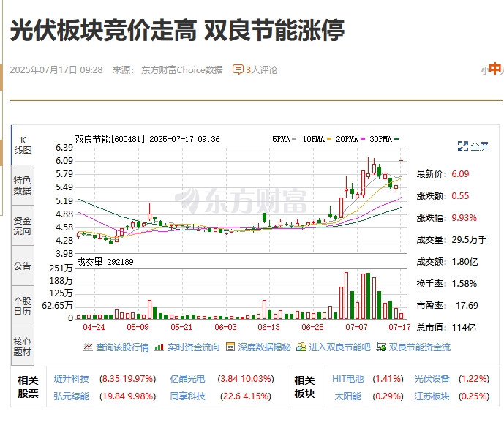504x425 pixels.
Task: Open 实时资金流向 link
Action: pyautogui.click(x=193, y=347)
